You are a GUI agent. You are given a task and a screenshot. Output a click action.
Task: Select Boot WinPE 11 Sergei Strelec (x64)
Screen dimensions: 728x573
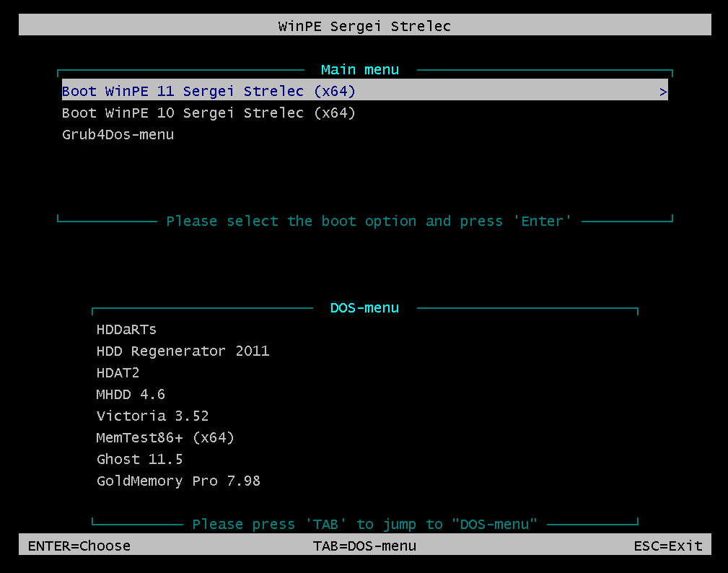pos(209,92)
